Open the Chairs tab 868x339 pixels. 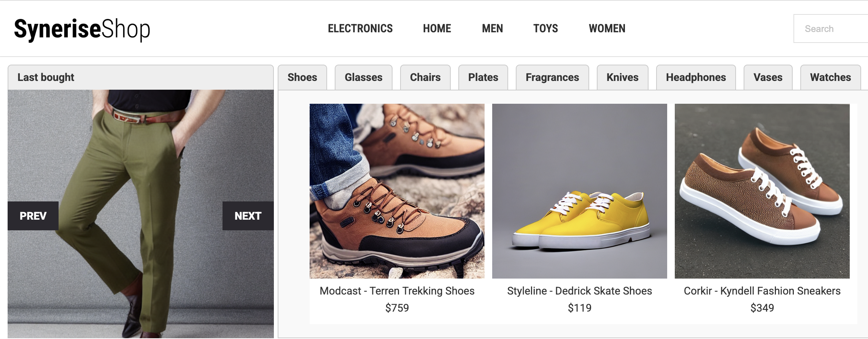point(425,78)
